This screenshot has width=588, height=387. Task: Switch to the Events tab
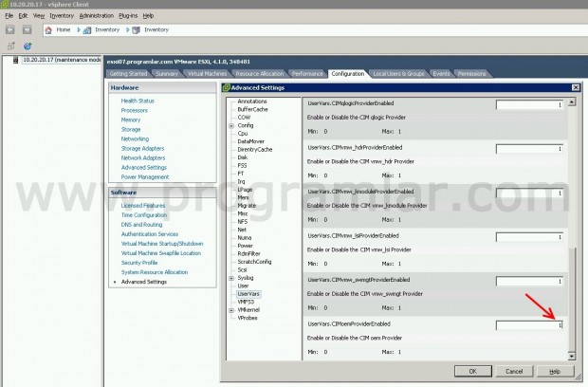click(x=441, y=73)
